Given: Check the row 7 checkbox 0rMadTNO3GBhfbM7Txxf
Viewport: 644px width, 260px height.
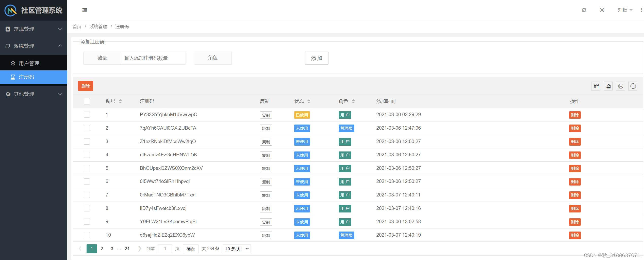Looking at the screenshot, I should pyautogui.click(x=87, y=195).
